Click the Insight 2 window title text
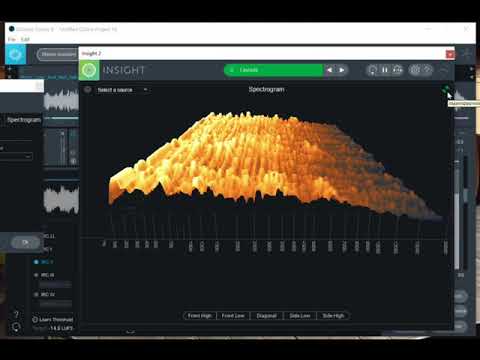 pyautogui.click(x=91, y=54)
